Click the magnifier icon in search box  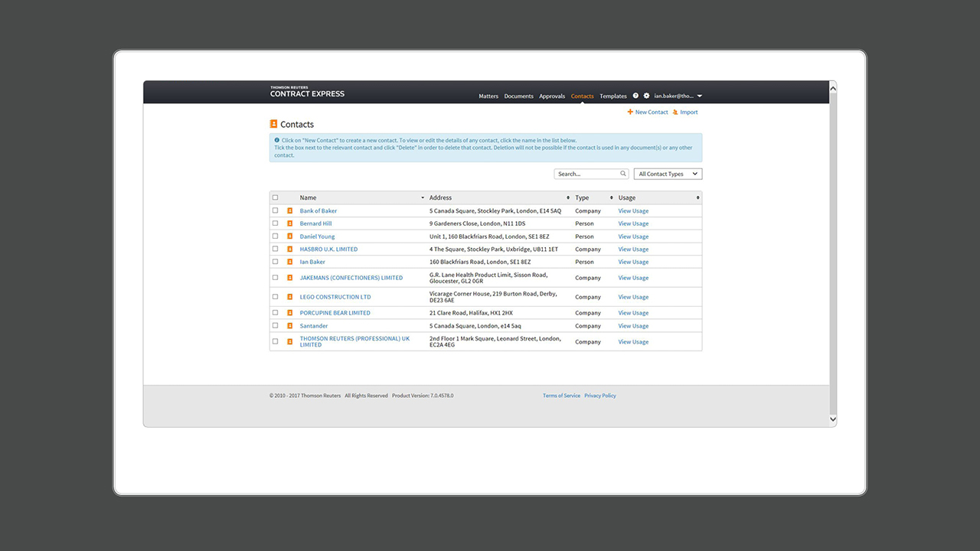coord(623,174)
